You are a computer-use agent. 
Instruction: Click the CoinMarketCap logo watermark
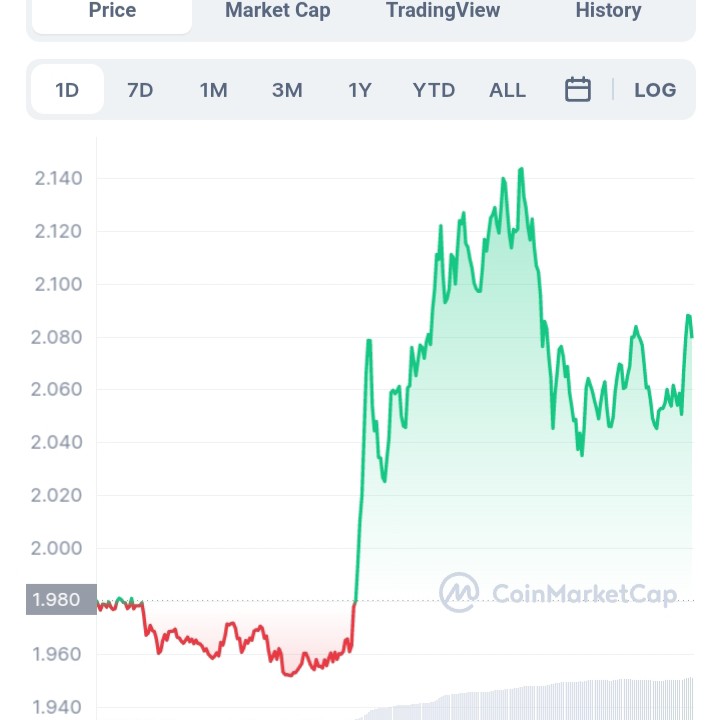point(558,593)
